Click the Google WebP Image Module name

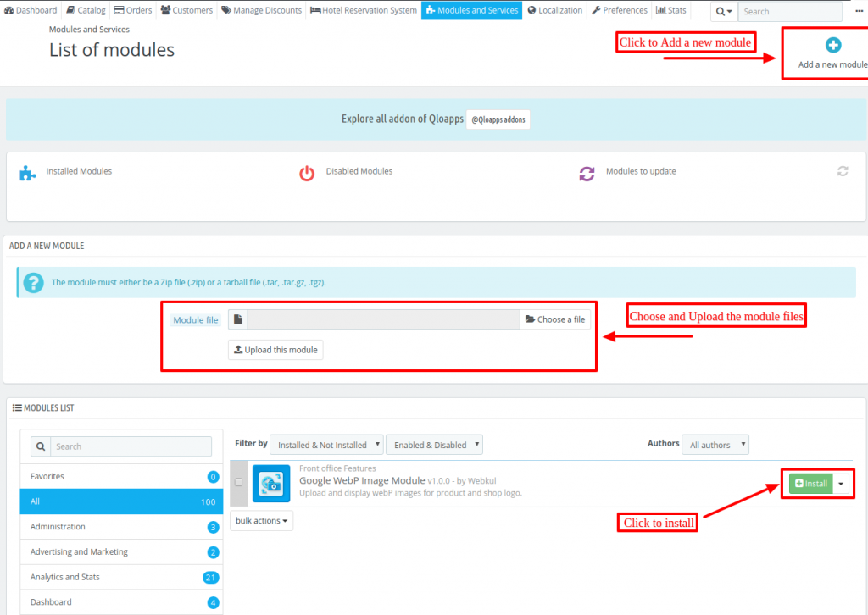tap(362, 480)
